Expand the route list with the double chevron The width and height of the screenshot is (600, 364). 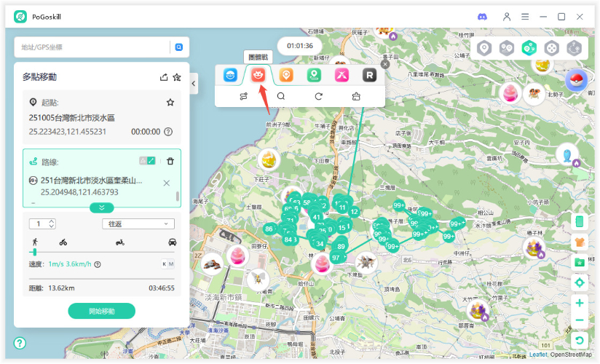[x=101, y=207]
